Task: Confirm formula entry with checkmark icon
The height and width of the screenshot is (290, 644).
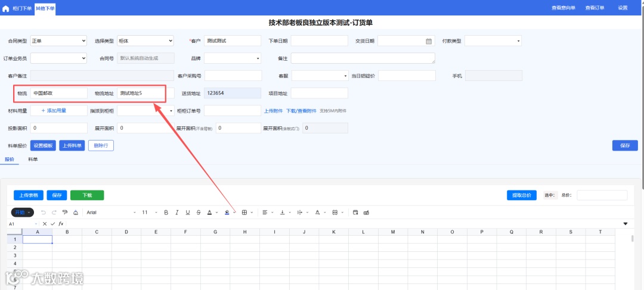Action: pyautogui.click(x=52, y=223)
